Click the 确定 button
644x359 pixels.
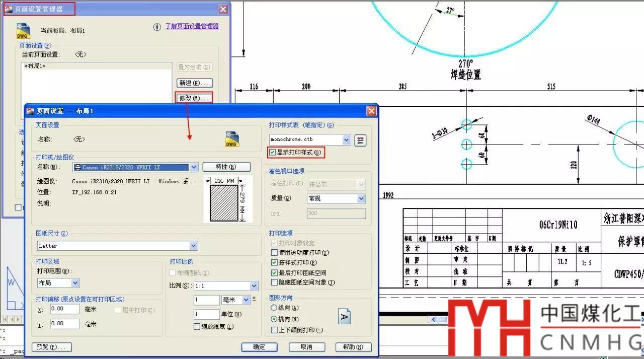(x=259, y=347)
